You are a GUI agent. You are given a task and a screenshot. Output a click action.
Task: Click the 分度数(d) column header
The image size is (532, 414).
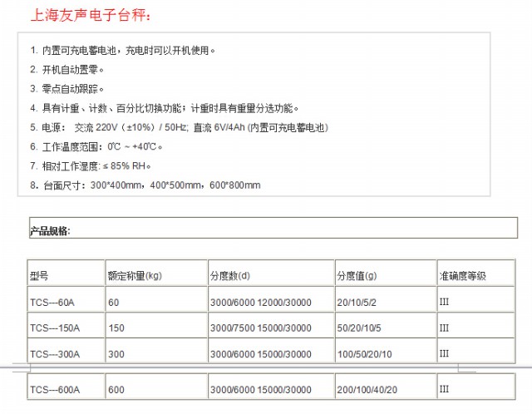[230, 275]
